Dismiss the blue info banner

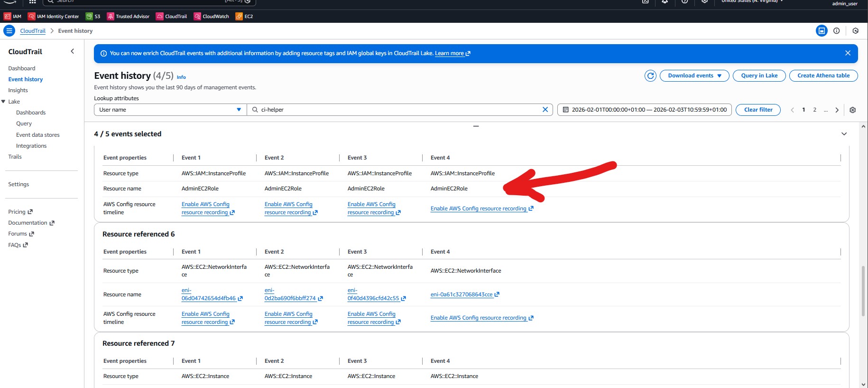[x=848, y=53]
